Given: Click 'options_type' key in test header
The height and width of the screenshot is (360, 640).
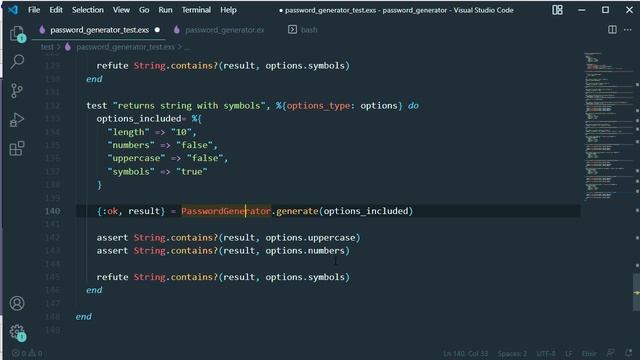Looking at the screenshot, I should pyautogui.click(x=318, y=106).
